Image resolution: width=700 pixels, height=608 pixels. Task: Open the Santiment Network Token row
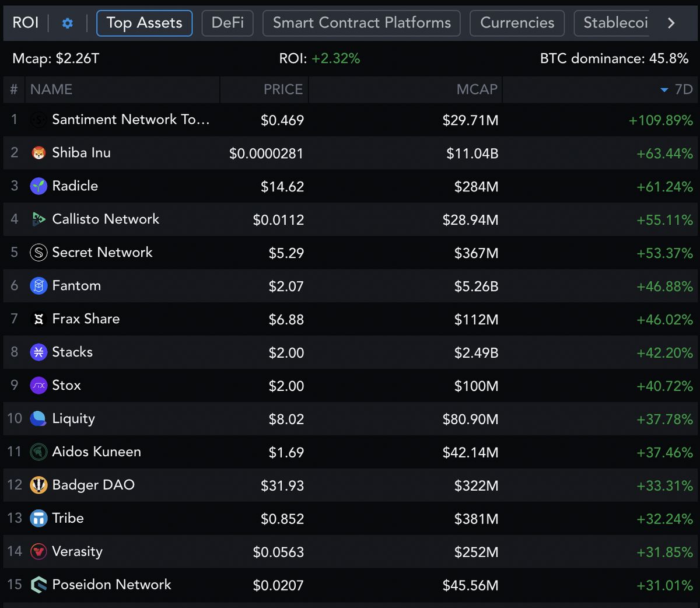click(350, 120)
